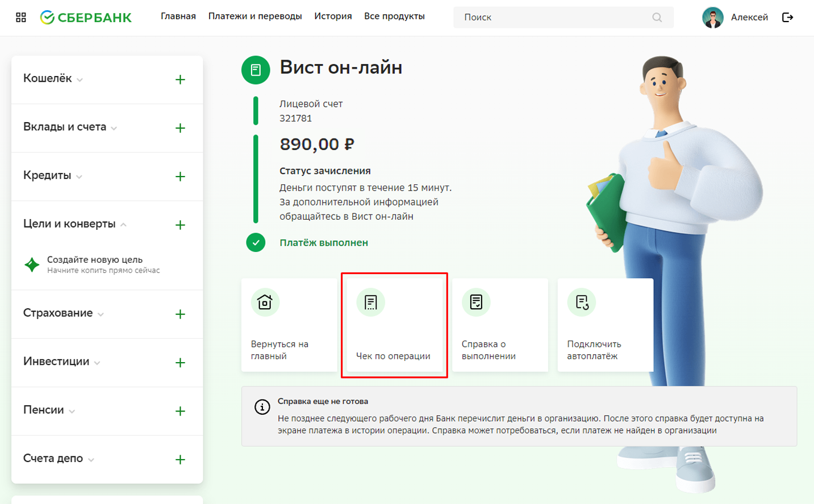Open Справка о выполнении card
The width and height of the screenshot is (814, 504).
tap(500, 325)
